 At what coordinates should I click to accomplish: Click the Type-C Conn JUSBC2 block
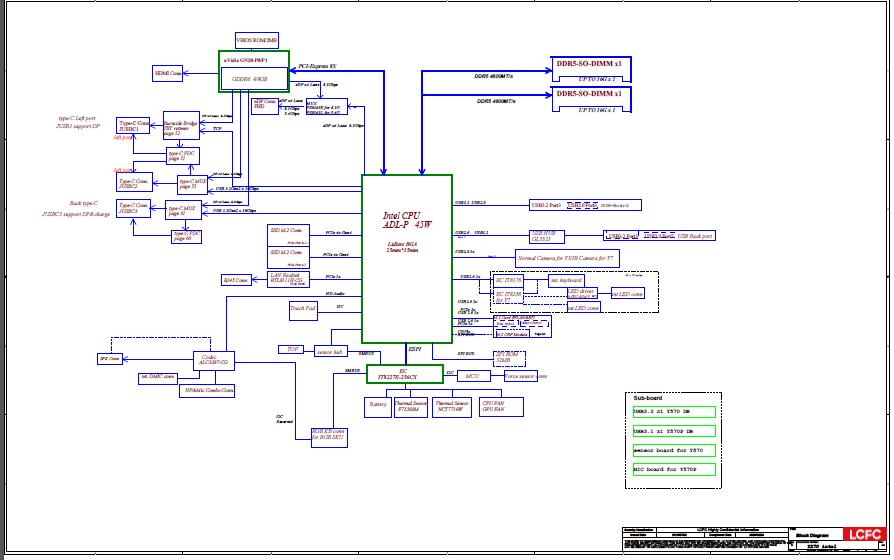(x=134, y=182)
